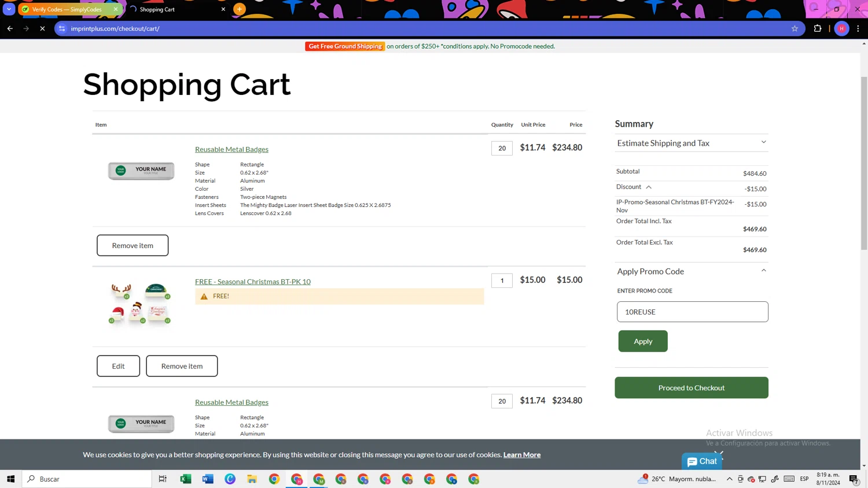Viewport: 868px width, 488px height.
Task: Click the second badge product thumbnail
Action: tap(141, 423)
